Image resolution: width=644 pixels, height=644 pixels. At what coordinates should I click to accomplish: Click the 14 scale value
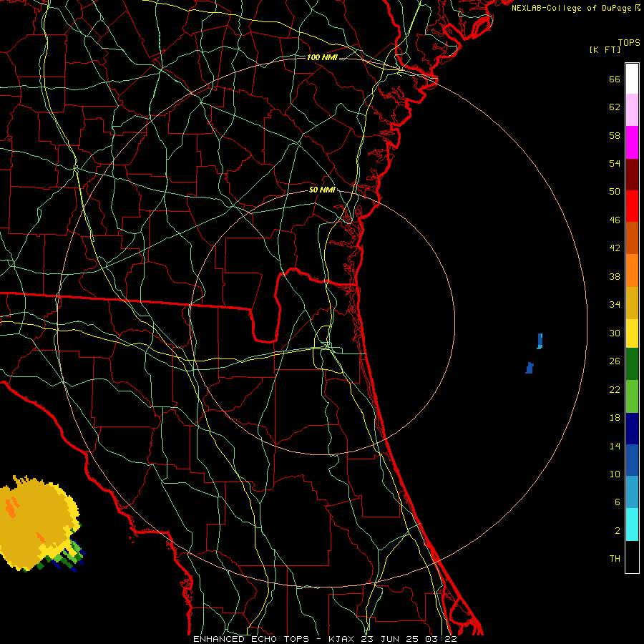pyautogui.click(x=615, y=446)
